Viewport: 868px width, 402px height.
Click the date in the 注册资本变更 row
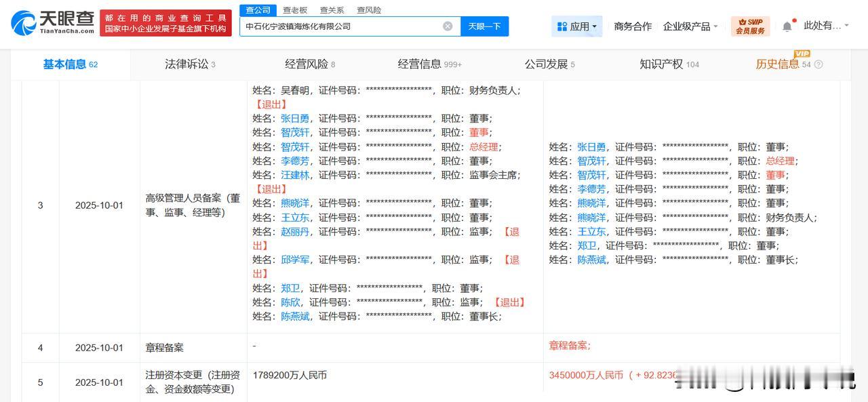point(99,382)
